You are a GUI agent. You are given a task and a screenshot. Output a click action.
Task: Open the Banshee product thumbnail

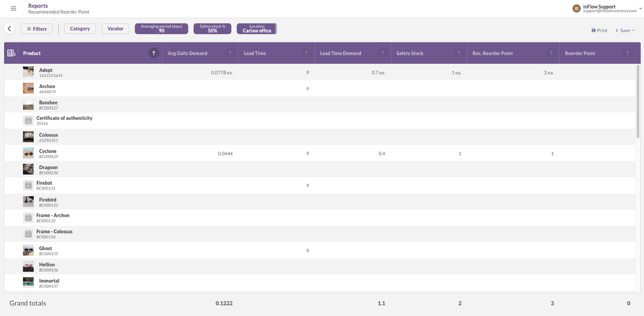(28, 105)
